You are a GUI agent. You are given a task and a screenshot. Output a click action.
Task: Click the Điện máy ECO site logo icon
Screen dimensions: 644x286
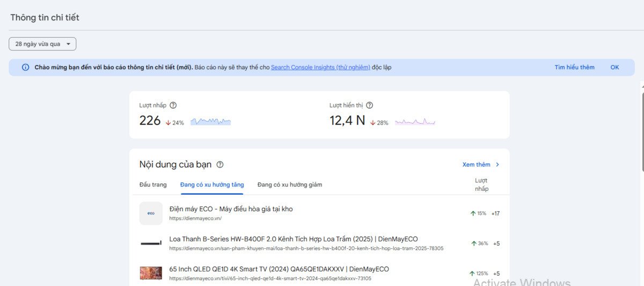(x=151, y=213)
